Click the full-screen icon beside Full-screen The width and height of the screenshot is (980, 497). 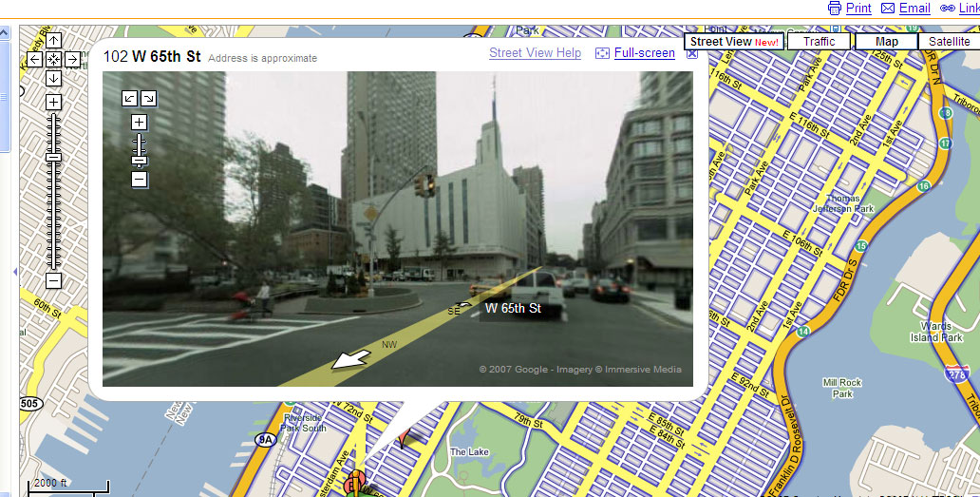point(602,54)
